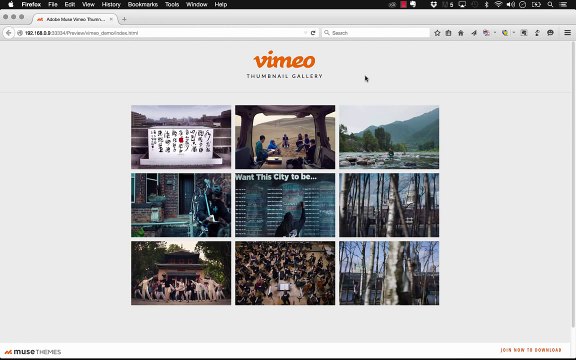Click the browser back arrow button
Viewport: 576px width, 360px height.
[x=8, y=33]
